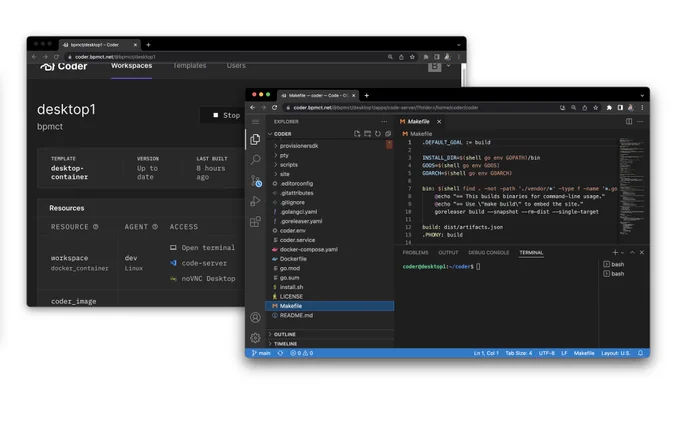Create a new folder in CODER explorer
The height and width of the screenshot is (426, 680).
pos(367,134)
